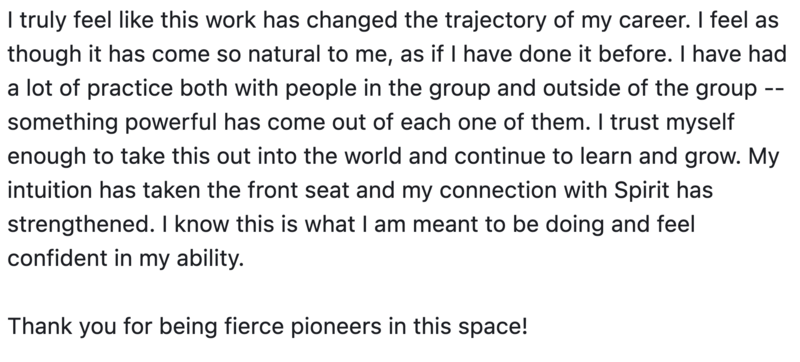Click the double dash after "group"
Viewport: 800px width, 362px height.
(x=771, y=90)
